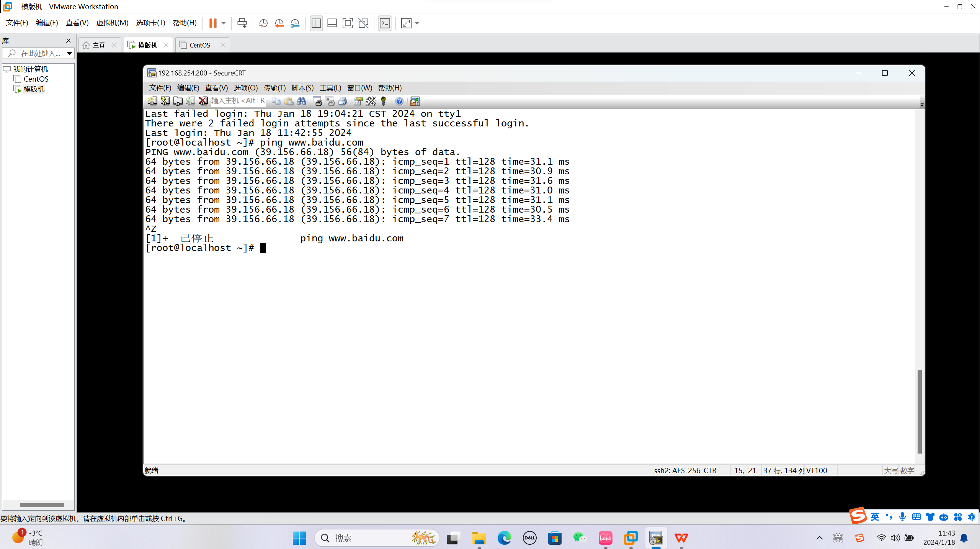The image size is (980, 549).
Task: Open power options dropdown next to pause
Action: (224, 23)
